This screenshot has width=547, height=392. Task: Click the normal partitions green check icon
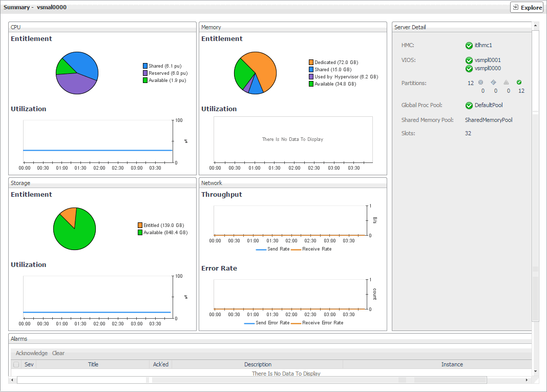(519, 82)
